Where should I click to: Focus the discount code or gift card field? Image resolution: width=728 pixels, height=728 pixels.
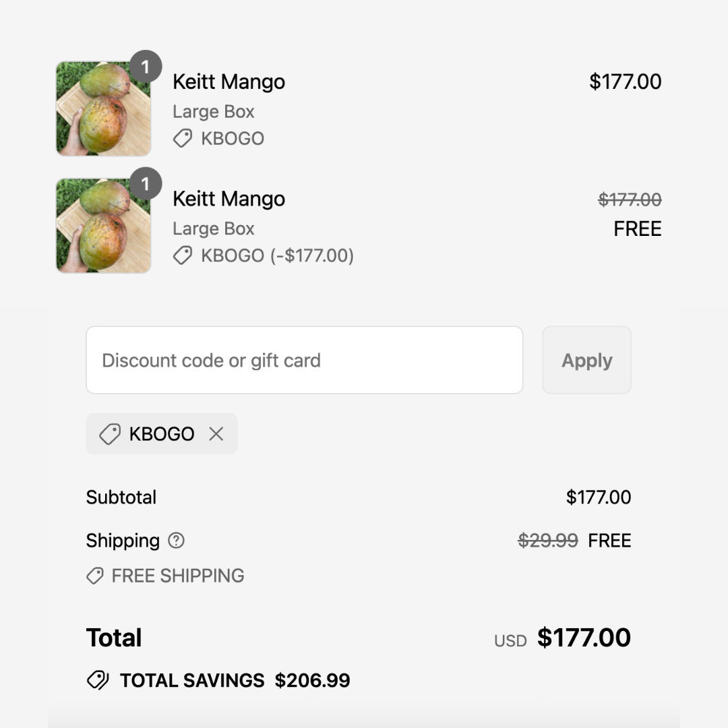click(x=304, y=360)
